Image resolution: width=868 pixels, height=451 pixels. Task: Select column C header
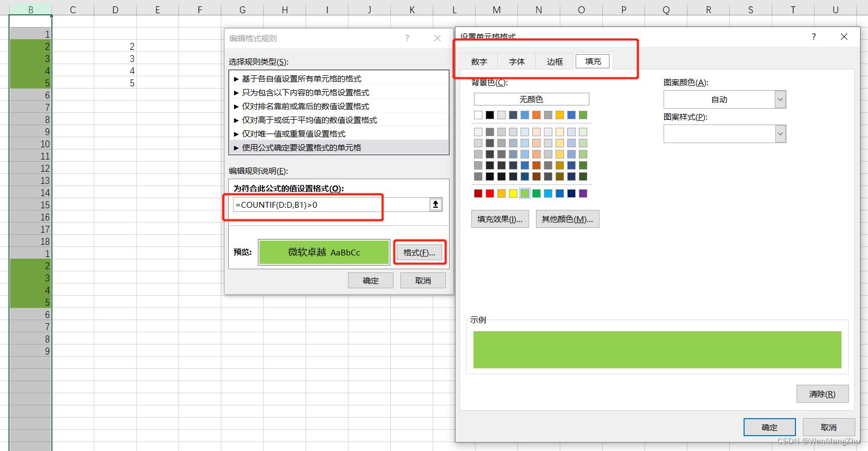tap(73, 10)
